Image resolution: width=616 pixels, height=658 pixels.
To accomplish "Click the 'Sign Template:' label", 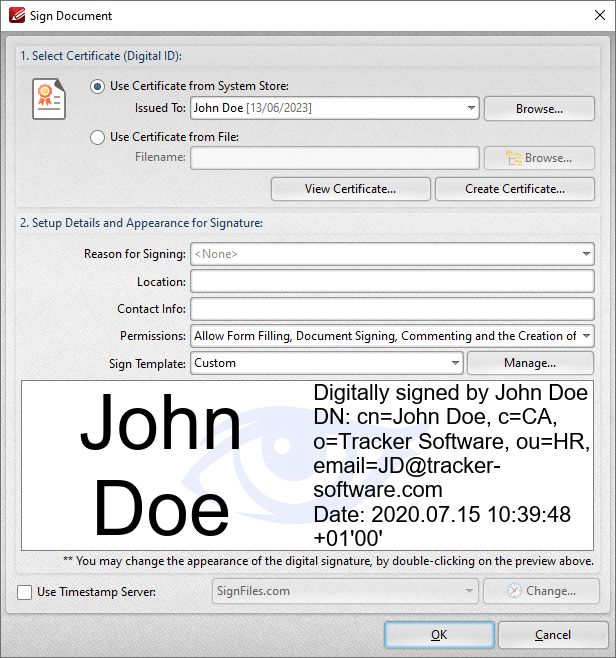I will [x=147, y=363].
